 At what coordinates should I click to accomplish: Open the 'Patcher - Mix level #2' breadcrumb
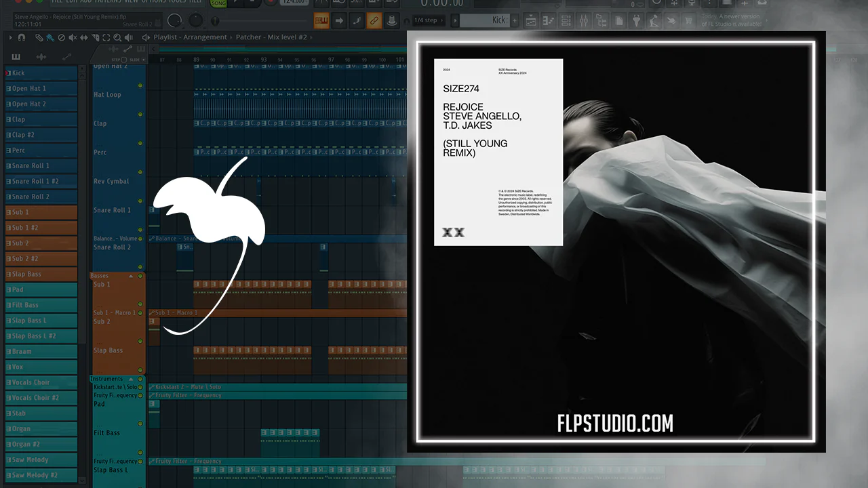click(271, 37)
